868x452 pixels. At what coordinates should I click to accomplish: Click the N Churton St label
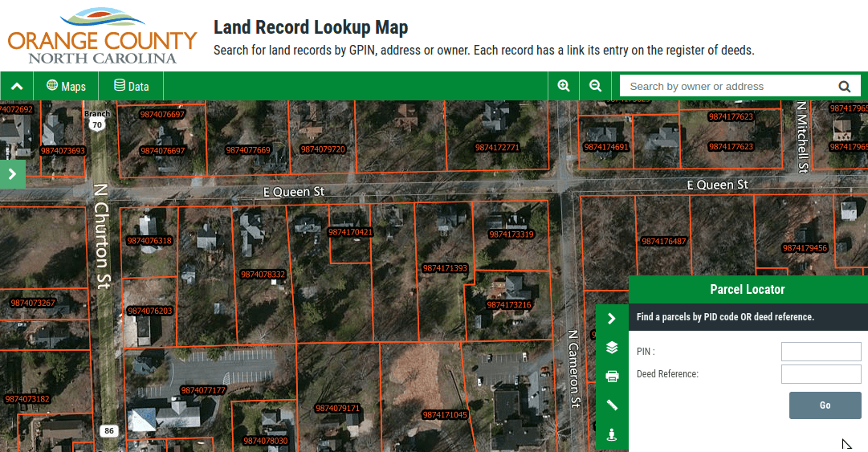coord(101,236)
